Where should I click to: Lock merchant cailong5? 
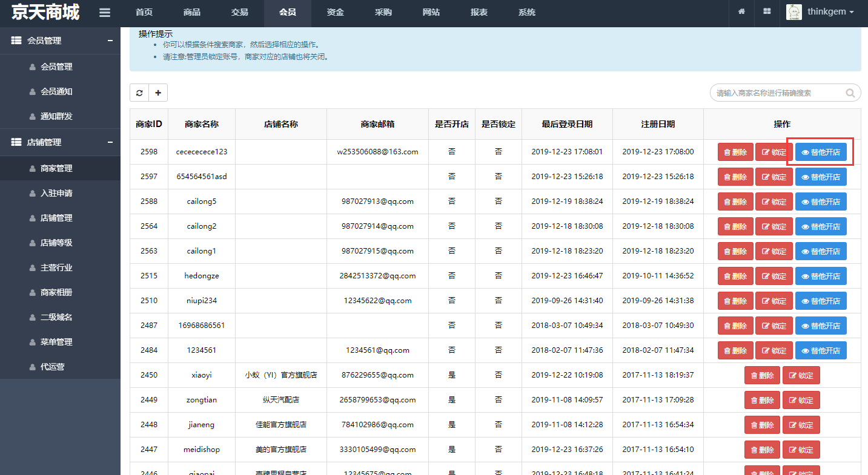(774, 201)
